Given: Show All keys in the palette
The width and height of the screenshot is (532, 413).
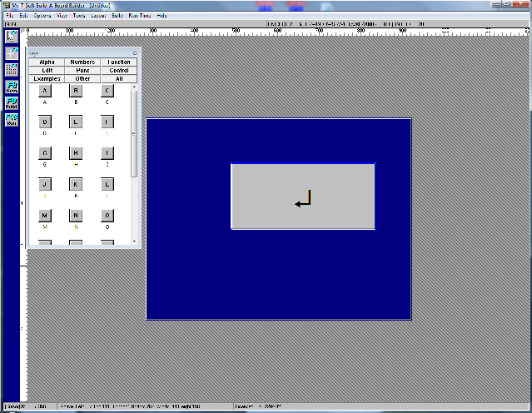Looking at the screenshot, I should [x=118, y=78].
